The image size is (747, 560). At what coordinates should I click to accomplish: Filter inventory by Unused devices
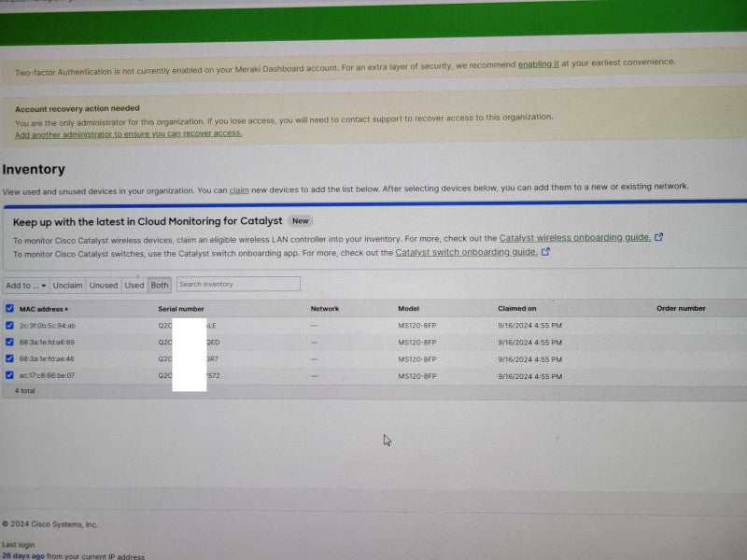pos(104,286)
